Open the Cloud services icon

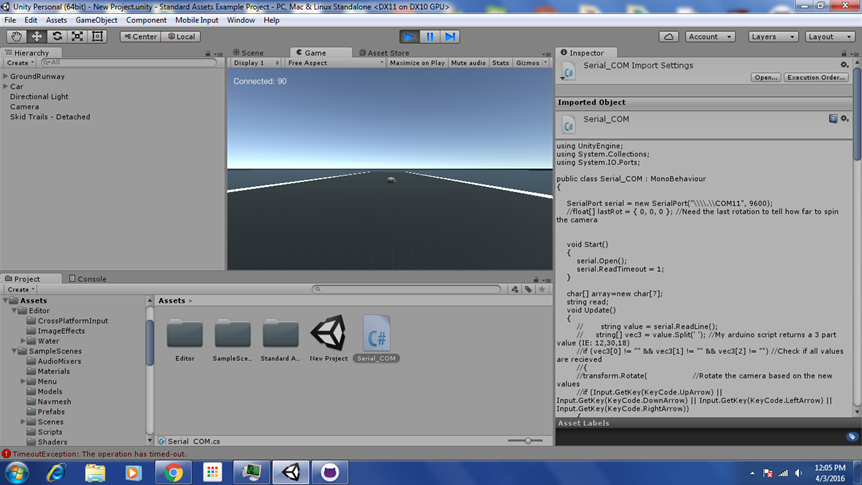tap(668, 37)
